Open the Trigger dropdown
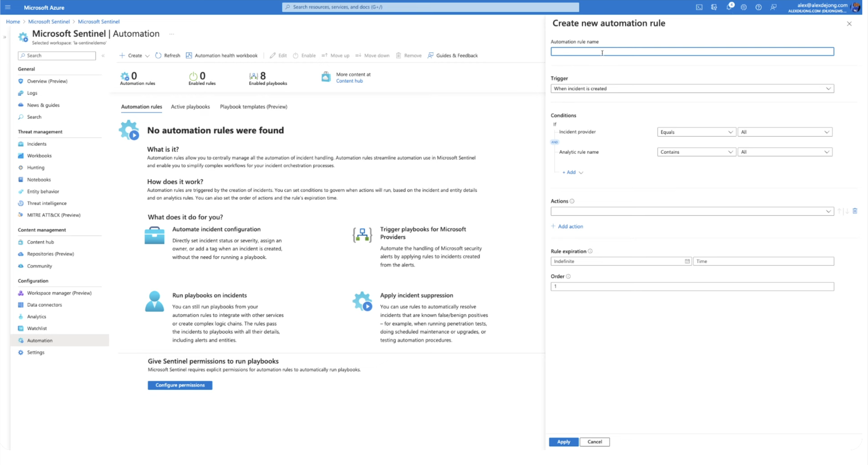868x465 pixels. click(x=692, y=89)
